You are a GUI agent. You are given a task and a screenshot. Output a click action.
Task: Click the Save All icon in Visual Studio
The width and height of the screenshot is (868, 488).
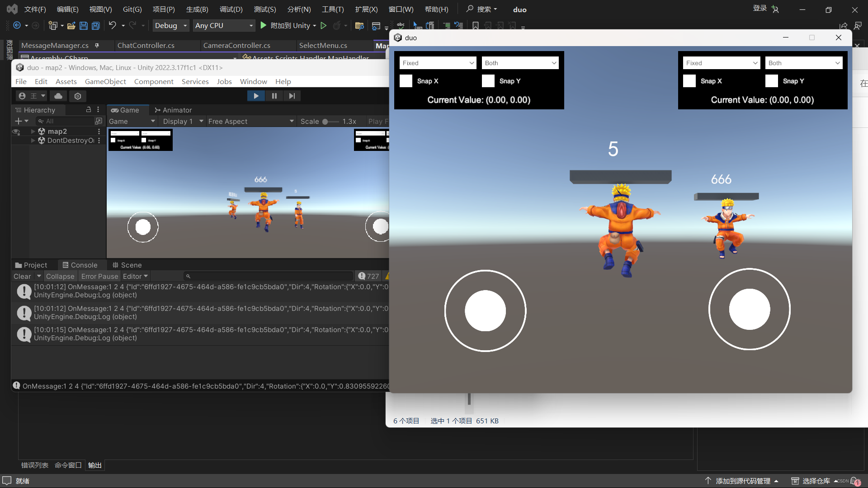(x=96, y=26)
